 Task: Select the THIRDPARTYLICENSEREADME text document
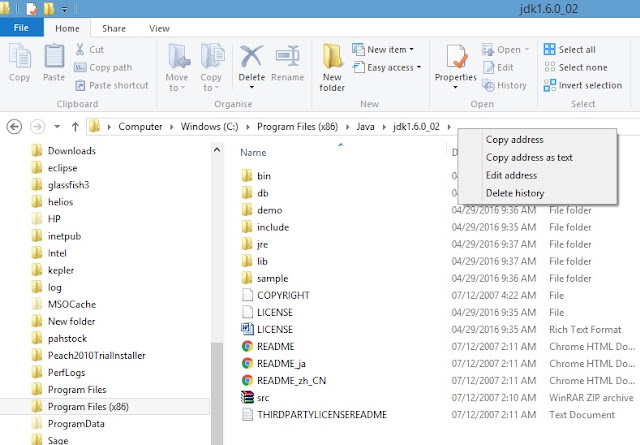pos(322,415)
